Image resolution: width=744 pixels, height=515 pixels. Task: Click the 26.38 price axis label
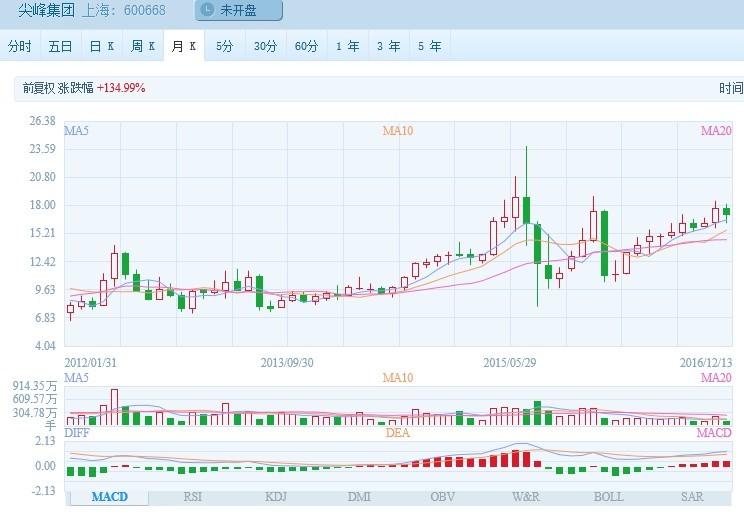click(43, 121)
